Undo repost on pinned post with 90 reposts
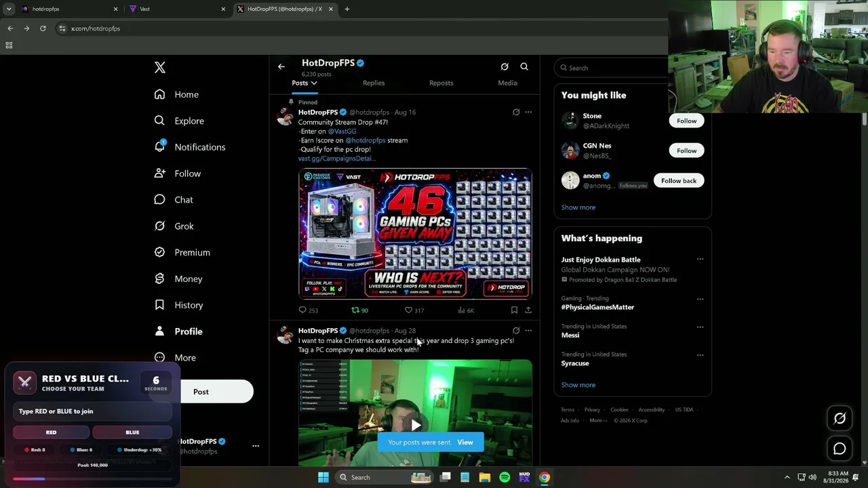This screenshot has height=488, width=868. [x=359, y=310]
